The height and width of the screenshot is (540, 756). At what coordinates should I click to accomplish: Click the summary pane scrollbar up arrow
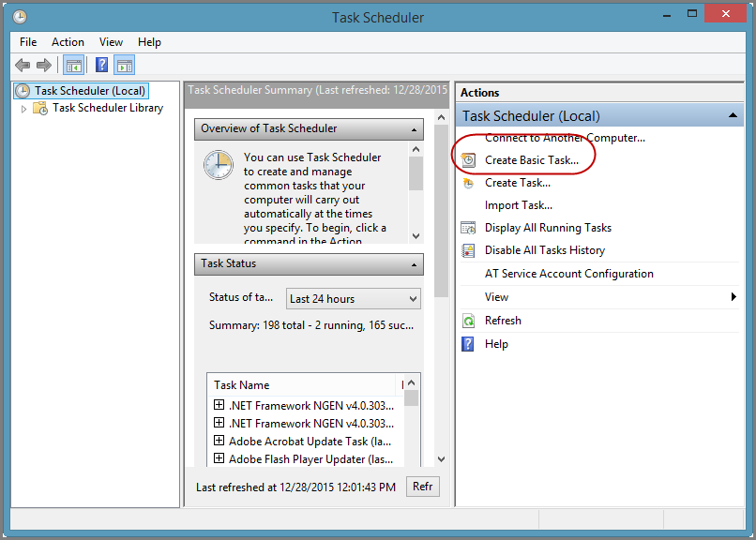441,117
